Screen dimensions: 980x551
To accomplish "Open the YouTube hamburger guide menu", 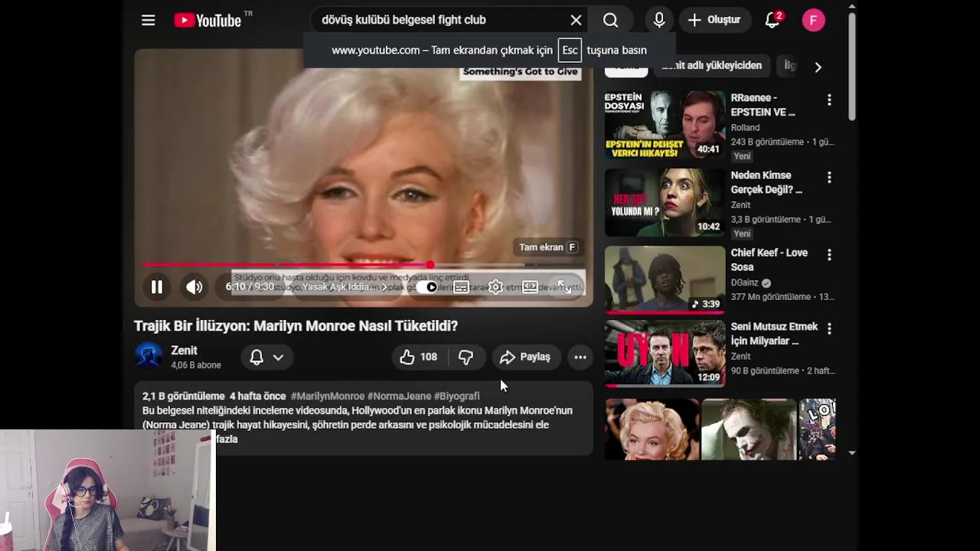I will click(149, 21).
